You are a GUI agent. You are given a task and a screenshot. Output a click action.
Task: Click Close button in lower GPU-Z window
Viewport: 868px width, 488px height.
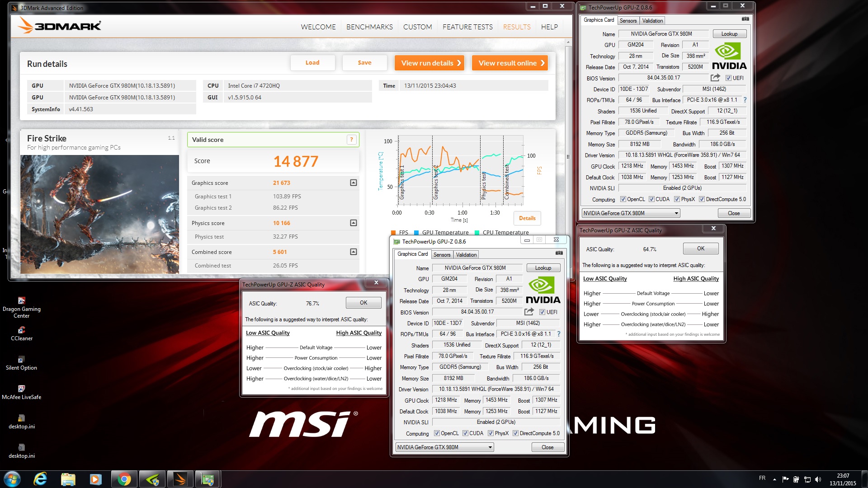(547, 447)
